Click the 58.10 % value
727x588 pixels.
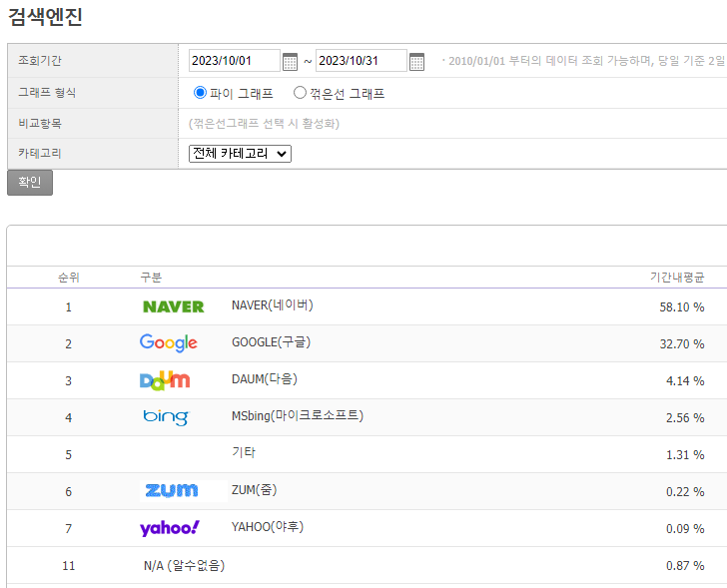pyautogui.click(x=682, y=307)
